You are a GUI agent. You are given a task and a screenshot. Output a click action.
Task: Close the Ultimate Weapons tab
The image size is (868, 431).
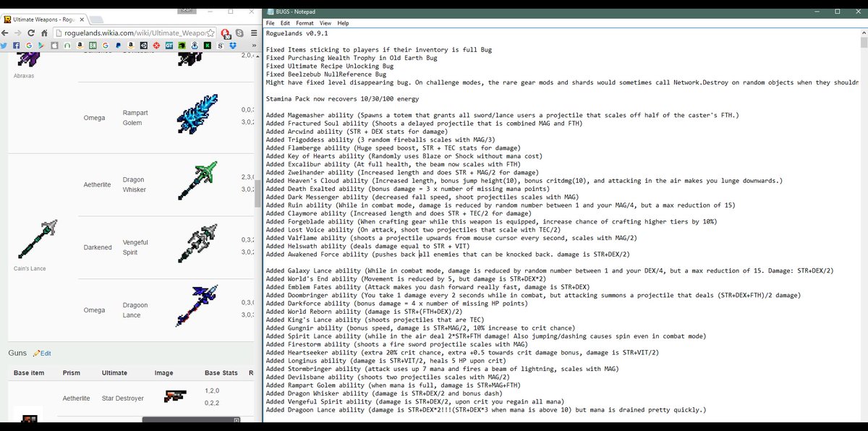(x=82, y=20)
